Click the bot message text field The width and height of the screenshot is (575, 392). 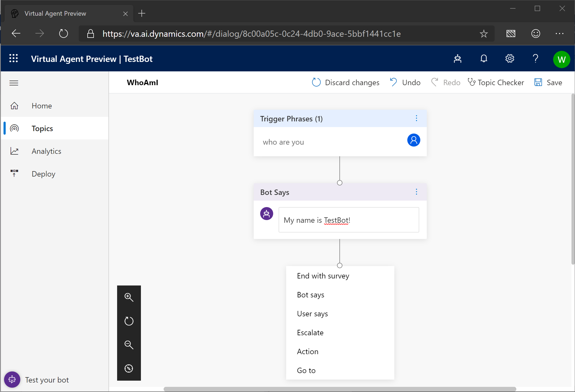point(349,220)
